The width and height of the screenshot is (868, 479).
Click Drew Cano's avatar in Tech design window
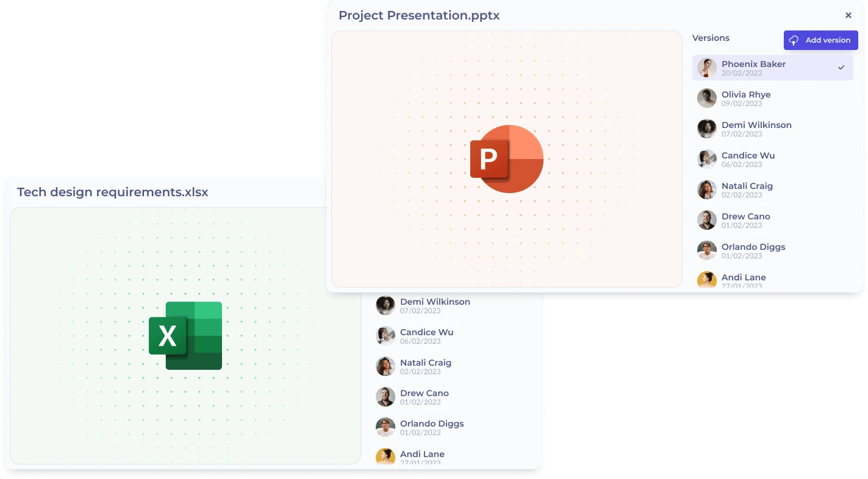click(386, 397)
